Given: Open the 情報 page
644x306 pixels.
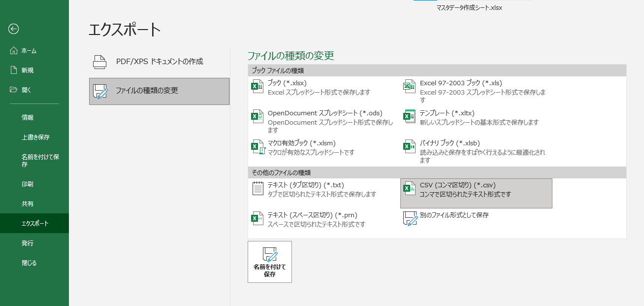Looking at the screenshot, I should (x=28, y=118).
